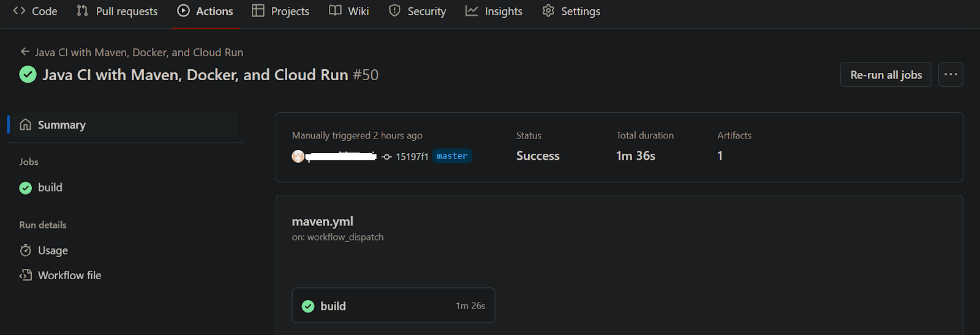Switch to the Actions tab
The image size is (980, 335).
tap(205, 11)
